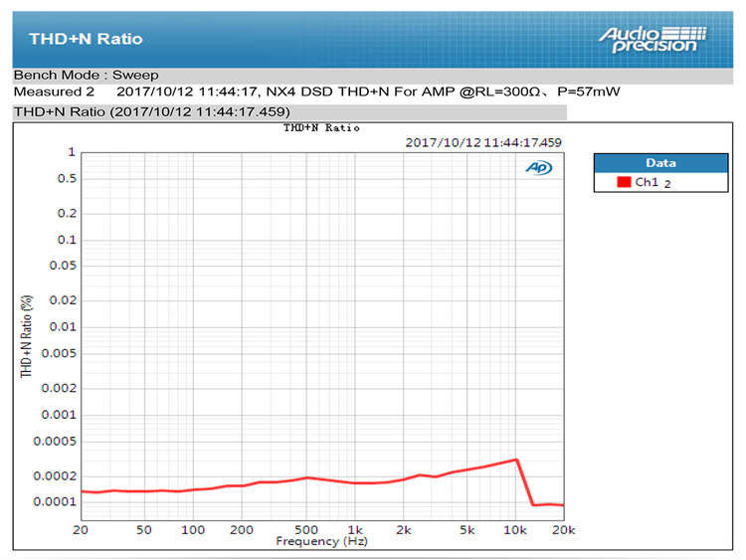This screenshot has width=746, height=560.
Task: Click the 500 tick on frequency axis
Action: [x=305, y=529]
